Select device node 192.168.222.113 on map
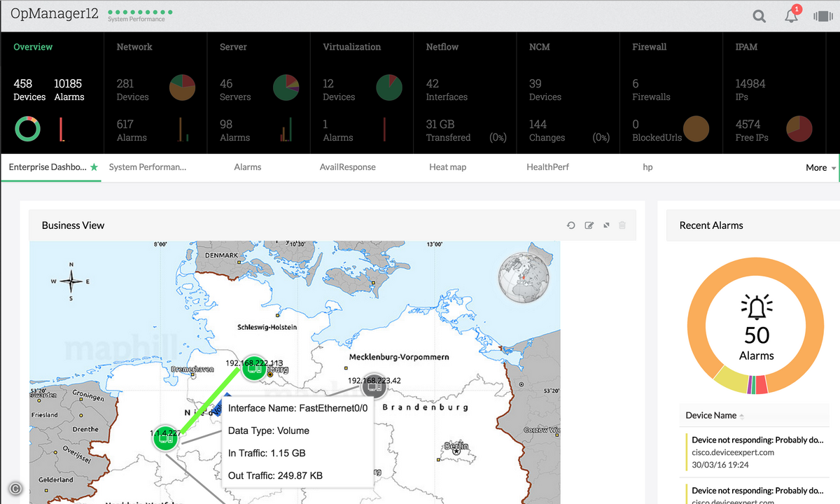The height and width of the screenshot is (504, 840). (x=254, y=367)
